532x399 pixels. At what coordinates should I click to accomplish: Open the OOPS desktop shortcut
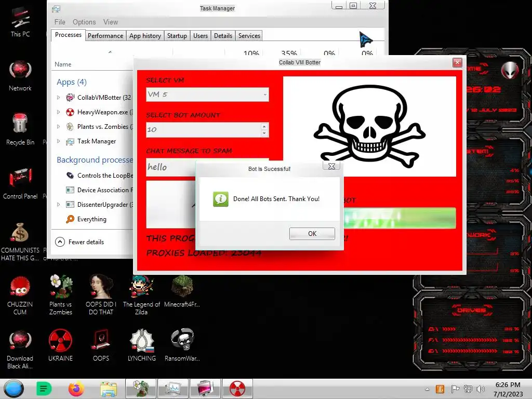101,345
